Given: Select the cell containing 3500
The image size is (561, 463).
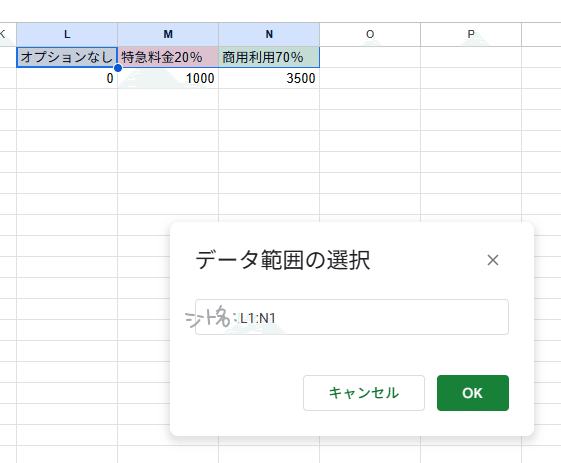Looking at the screenshot, I should [x=269, y=78].
